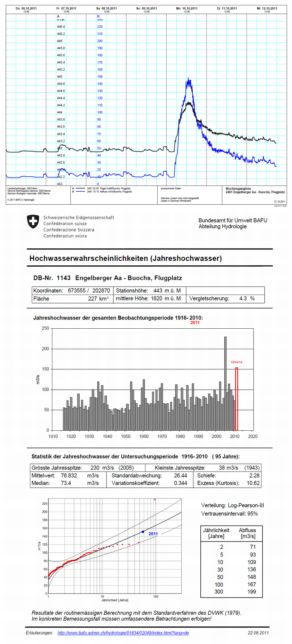The height and width of the screenshot is (644, 292).
Task: Click the '12.10.2011' date in chart footer
Action: 280,201
